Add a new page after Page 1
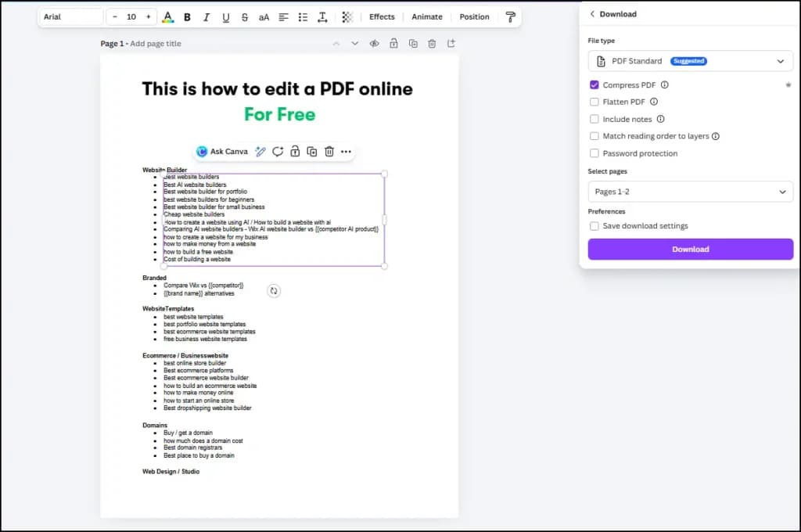The width and height of the screenshot is (801, 532). [451, 44]
